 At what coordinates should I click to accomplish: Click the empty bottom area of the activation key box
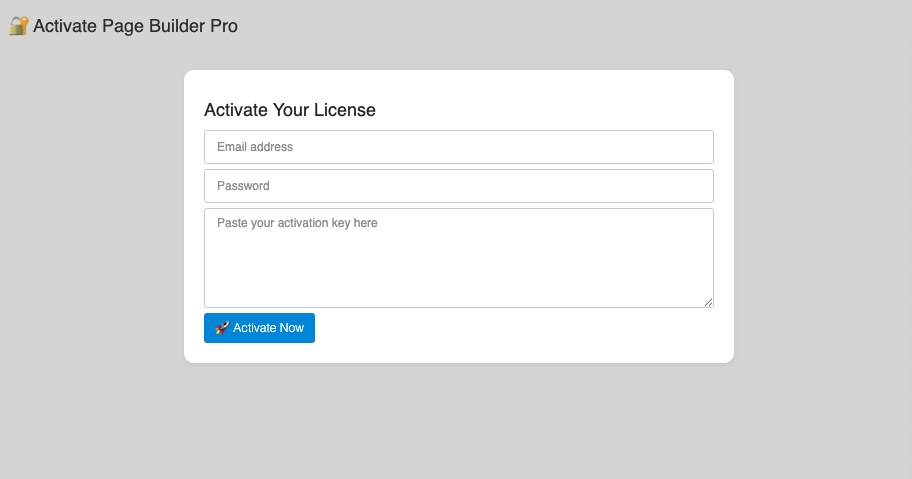[458, 290]
